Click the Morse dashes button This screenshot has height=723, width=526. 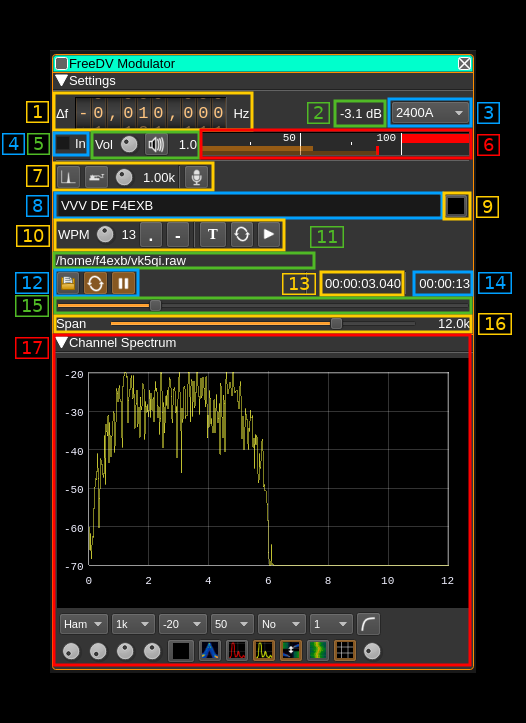[178, 235]
